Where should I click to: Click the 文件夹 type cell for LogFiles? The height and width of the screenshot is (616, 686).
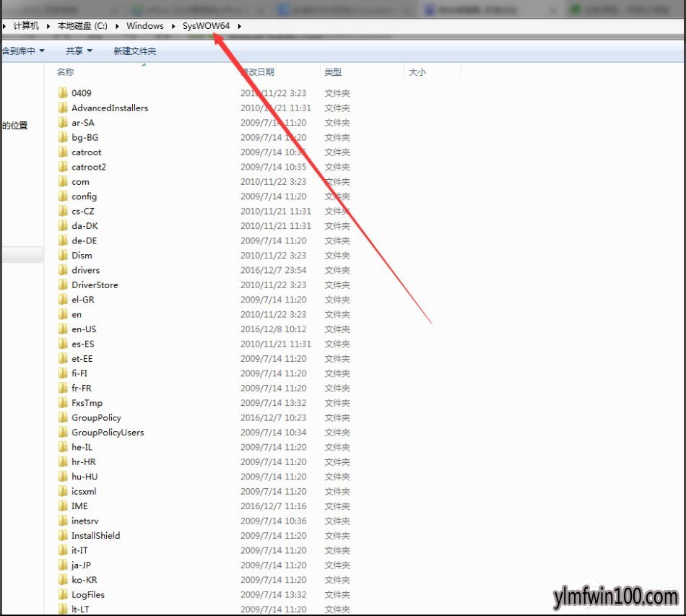[337, 594]
